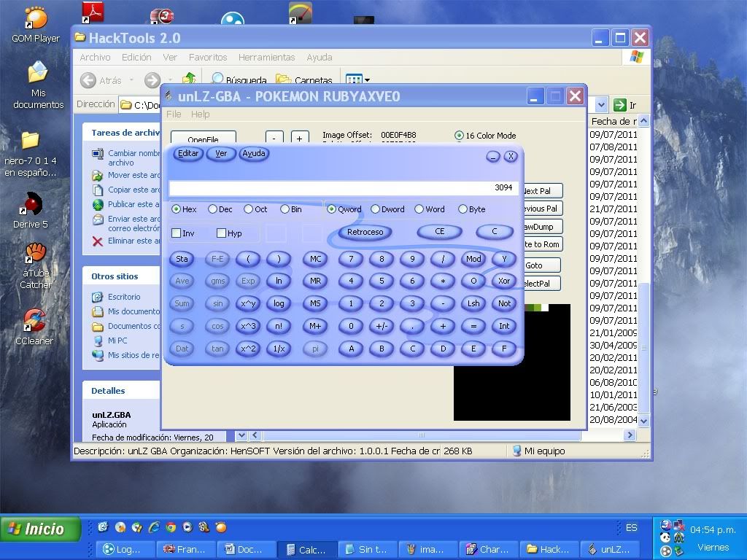This screenshot has width=747, height=560.
Task: Expand the Dirección address bar dropdown
Action: [x=601, y=104]
